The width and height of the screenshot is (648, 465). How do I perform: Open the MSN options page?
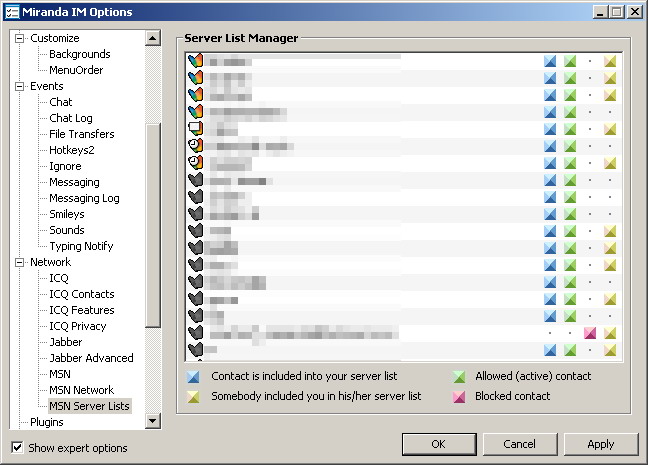tap(60, 374)
